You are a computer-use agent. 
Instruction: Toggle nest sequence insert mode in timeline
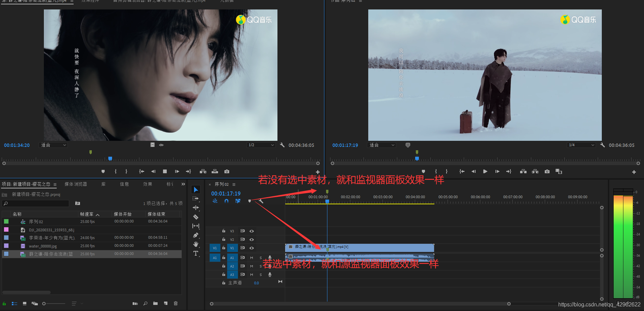pyautogui.click(x=215, y=201)
